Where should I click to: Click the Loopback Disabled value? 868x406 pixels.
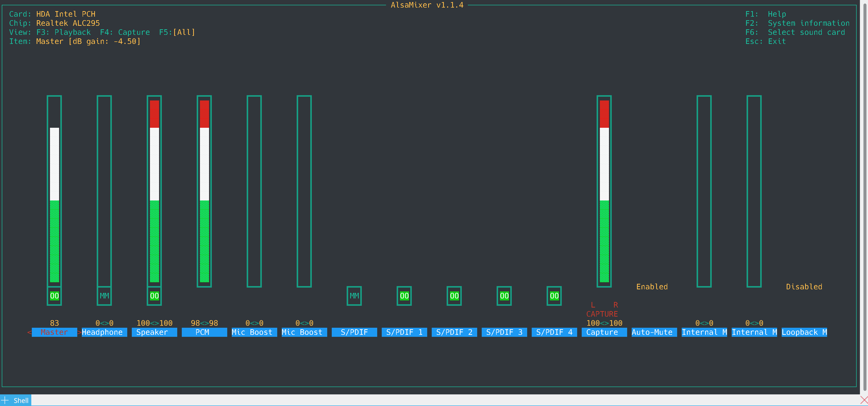tap(804, 287)
